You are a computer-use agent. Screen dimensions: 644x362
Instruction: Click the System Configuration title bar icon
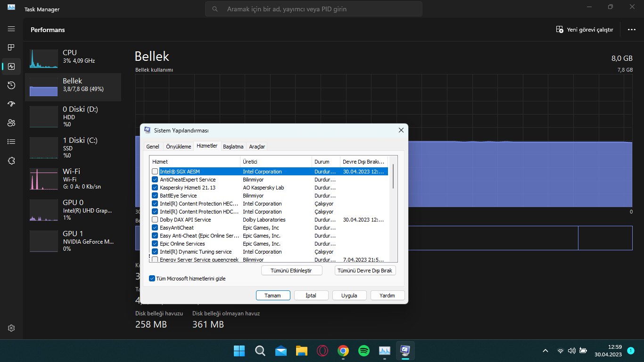click(x=148, y=130)
